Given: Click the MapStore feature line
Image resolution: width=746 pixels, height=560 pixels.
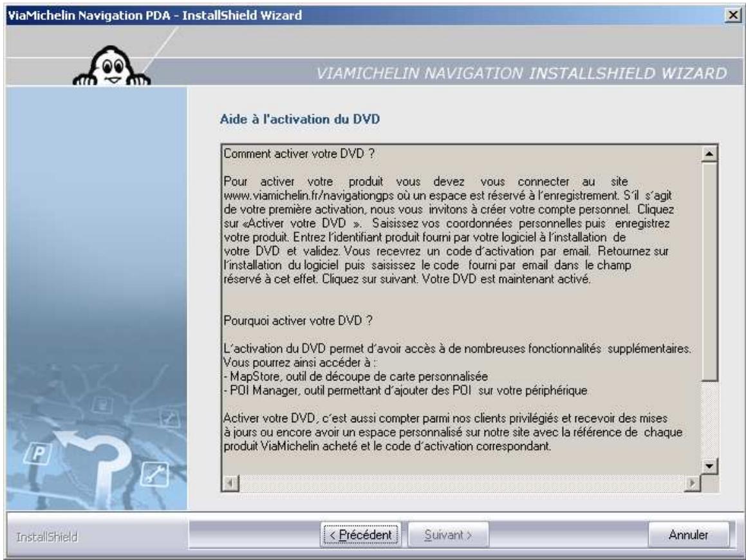Looking at the screenshot, I should (x=356, y=377).
